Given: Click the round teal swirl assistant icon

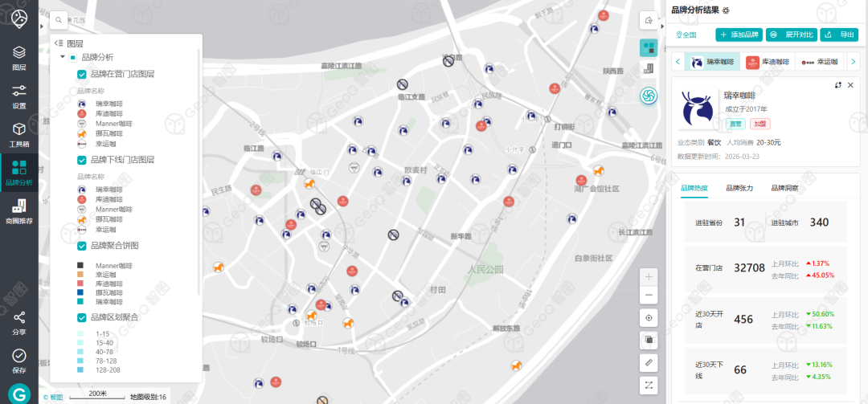Looking at the screenshot, I should [x=649, y=96].
